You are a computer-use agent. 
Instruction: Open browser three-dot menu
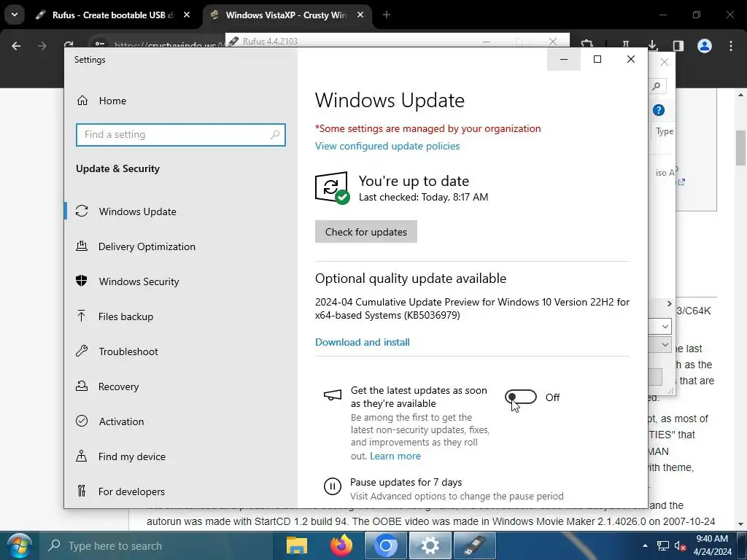pos(731,46)
